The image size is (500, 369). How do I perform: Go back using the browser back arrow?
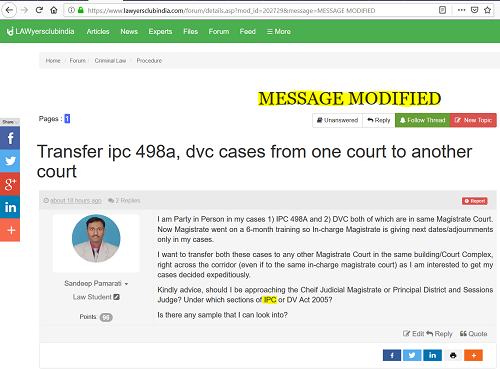point(9,10)
